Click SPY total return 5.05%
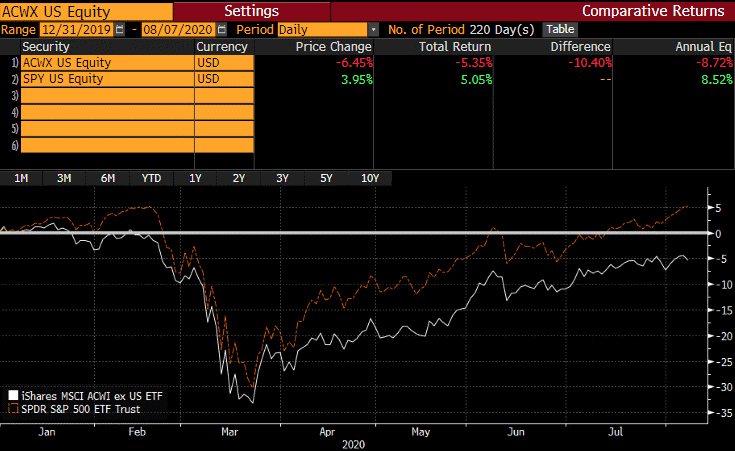Screen dimensions: 735x451 (476, 79)
